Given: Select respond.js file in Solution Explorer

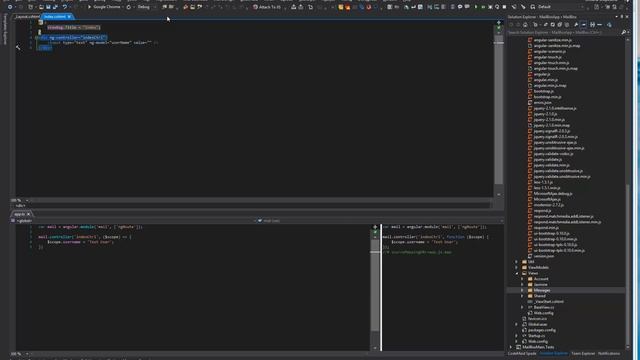Looking at the screenshot, I should pyautogui.click(x=542, y=211).
